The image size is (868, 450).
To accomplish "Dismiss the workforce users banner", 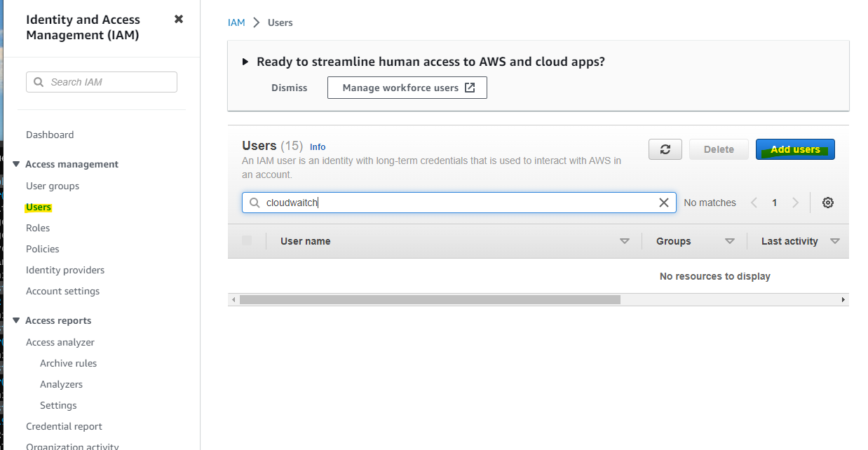I will pyautogui.click(x=290, y=88).
